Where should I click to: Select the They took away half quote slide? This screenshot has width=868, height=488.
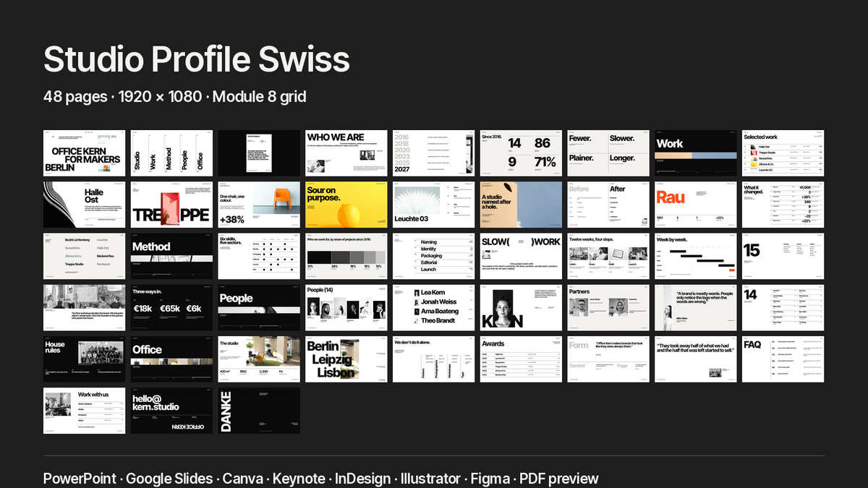pyautogui.click(x=696, y=359)
